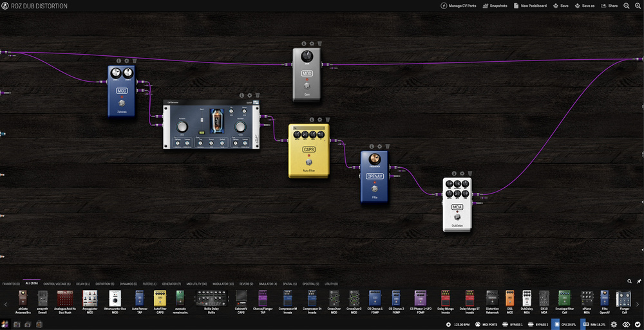Click the Gain knob on Gain pedal
Viewport: 644px width, 330px height.
point(307,56)
